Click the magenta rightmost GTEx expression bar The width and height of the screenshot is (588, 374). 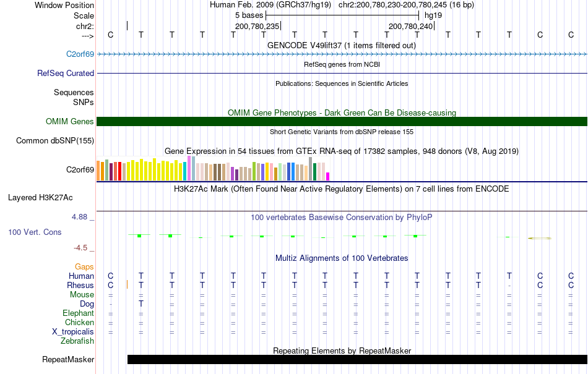328,177
